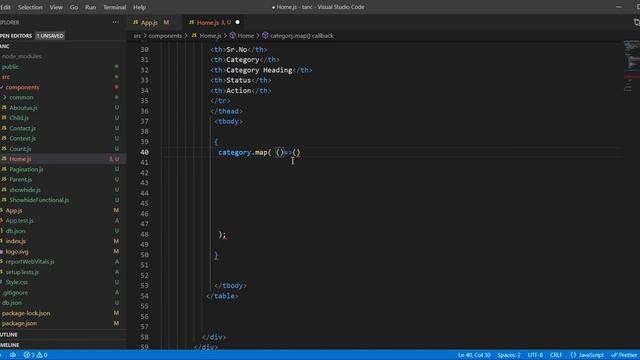Click the split editor icon at top right
640x360 pixels.
(x=636, y=22)
